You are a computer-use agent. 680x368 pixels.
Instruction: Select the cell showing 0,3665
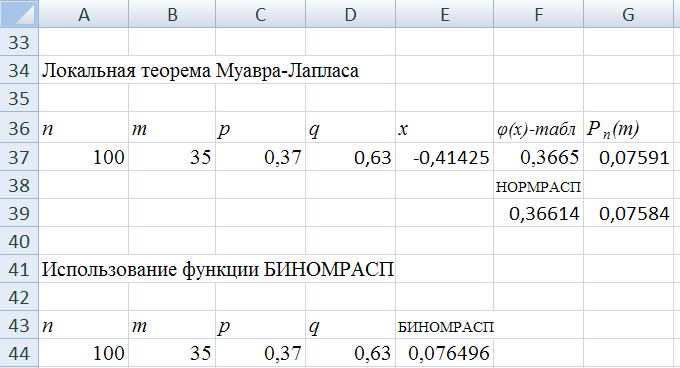[x=539, y=156]
